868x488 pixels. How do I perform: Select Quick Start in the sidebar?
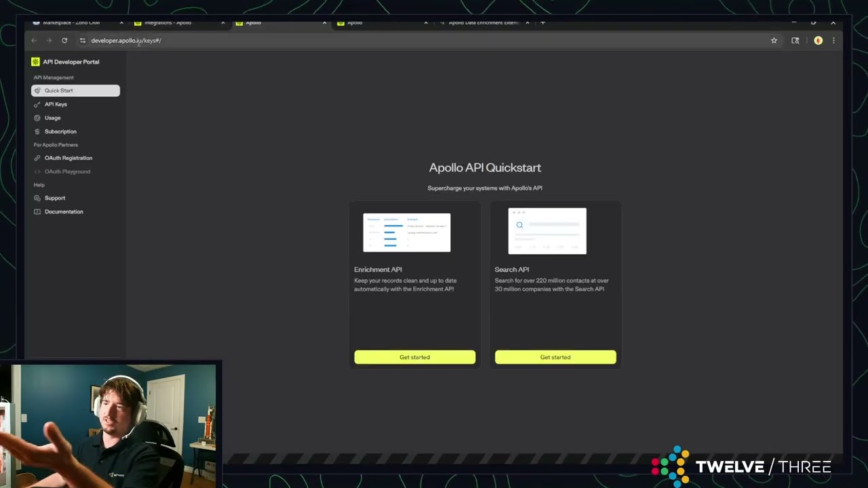click(75, 90)
